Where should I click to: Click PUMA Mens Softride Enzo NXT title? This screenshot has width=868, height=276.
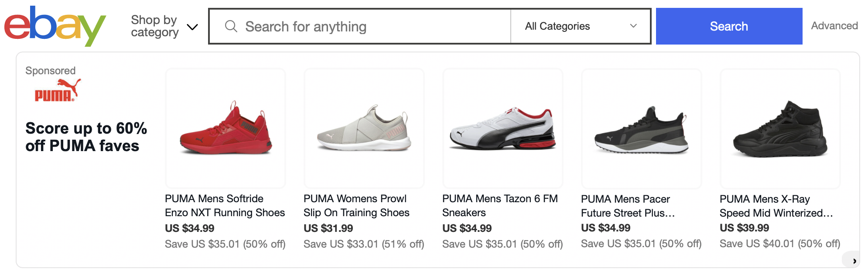click(x=225, y=206)
